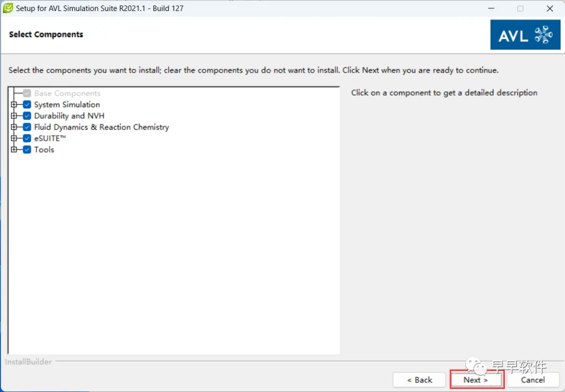Select the eSUITE component label
The width and height of the screenshot is (565, 392).
pos(50,138)
